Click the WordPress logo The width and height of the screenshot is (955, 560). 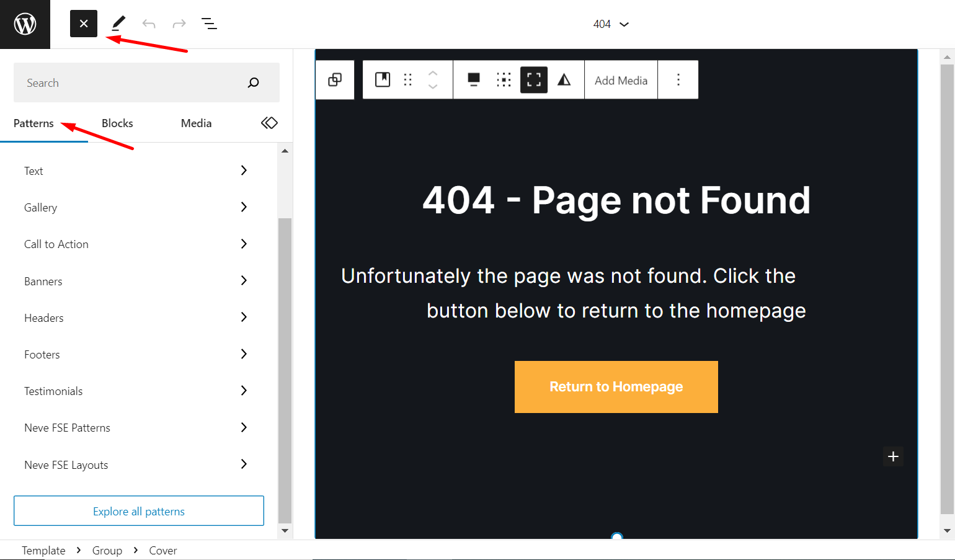click(x=25, y=24)
